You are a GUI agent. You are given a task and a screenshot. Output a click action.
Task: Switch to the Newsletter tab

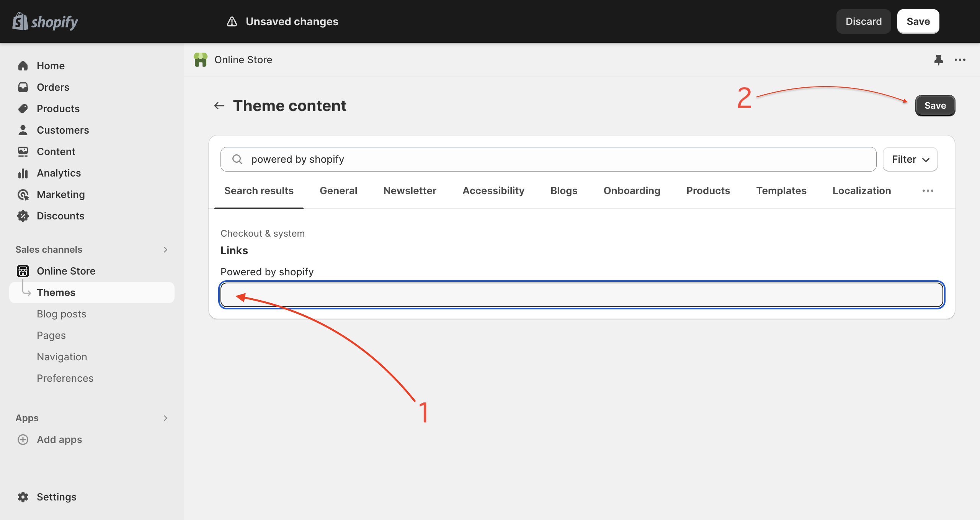point(410,191)
